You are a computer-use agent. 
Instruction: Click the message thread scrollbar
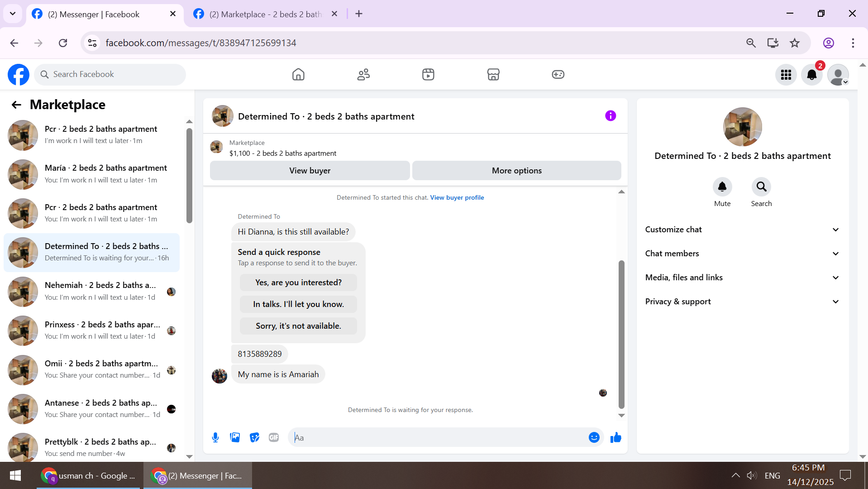pyautogui.click(x=621, y=335)
